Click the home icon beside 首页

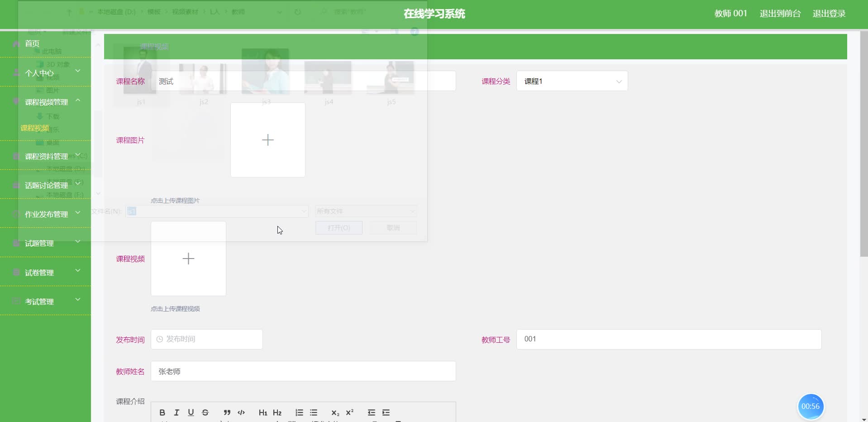(x=16, y=43)
